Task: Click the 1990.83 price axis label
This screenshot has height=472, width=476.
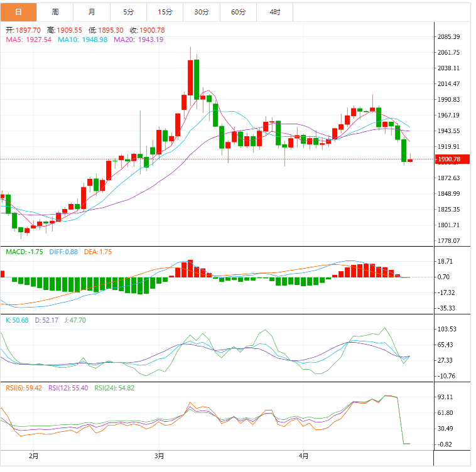Action: [x=448, y=100]
